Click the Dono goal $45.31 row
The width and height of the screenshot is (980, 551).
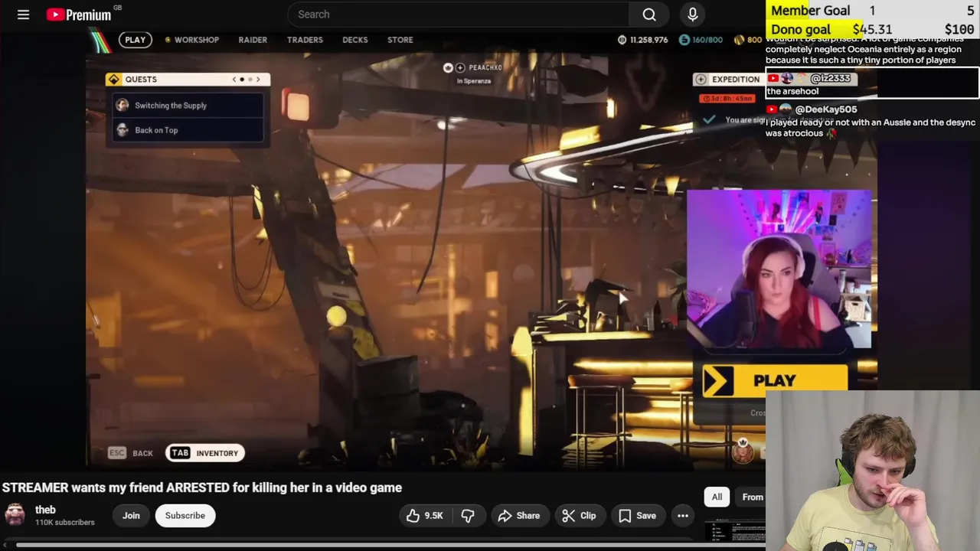click(873, 29)
